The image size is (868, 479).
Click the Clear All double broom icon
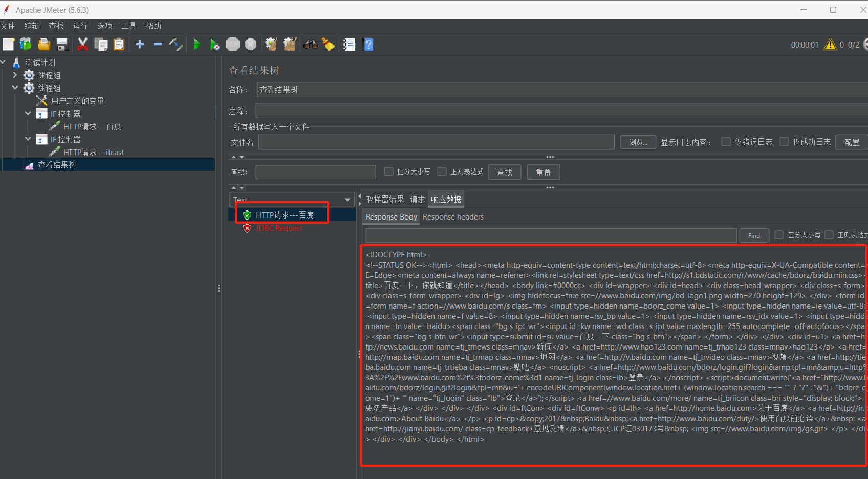(x=290, y=45)
